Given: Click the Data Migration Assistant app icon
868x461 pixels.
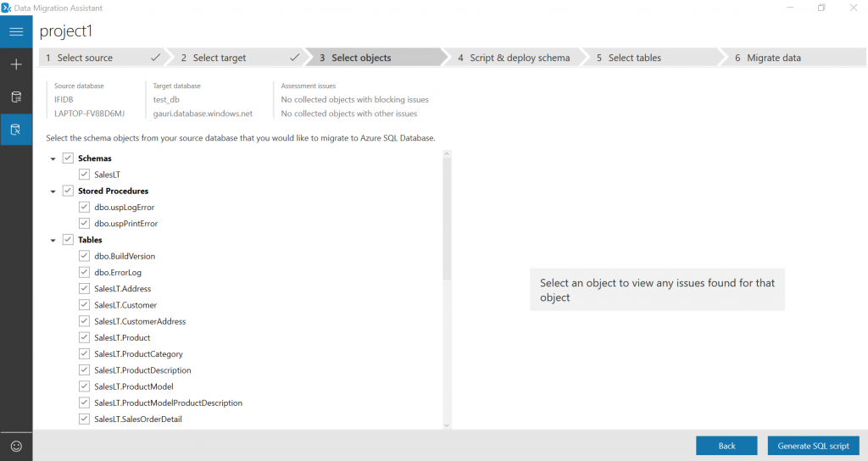Looking at the screenshot, I should [x=6, y=8].
